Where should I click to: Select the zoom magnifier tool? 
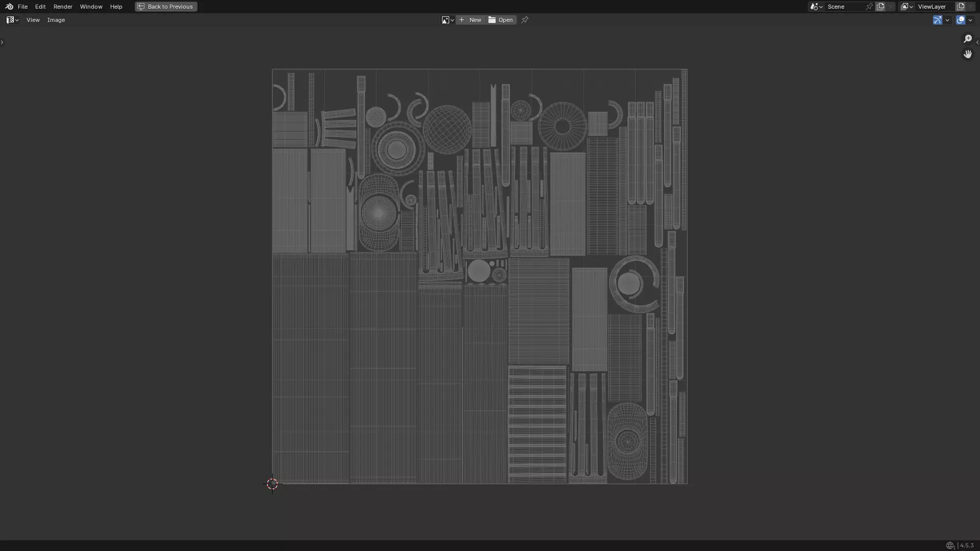[967, 39]
